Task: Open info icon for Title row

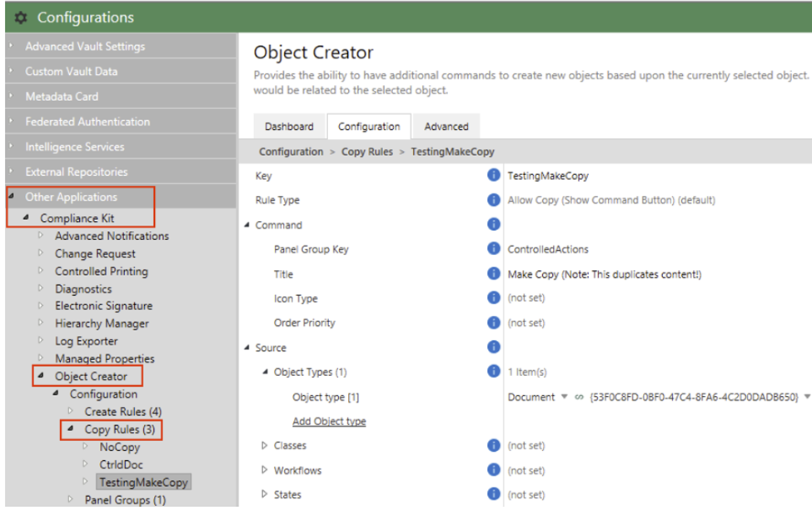Action: point(494,273)
